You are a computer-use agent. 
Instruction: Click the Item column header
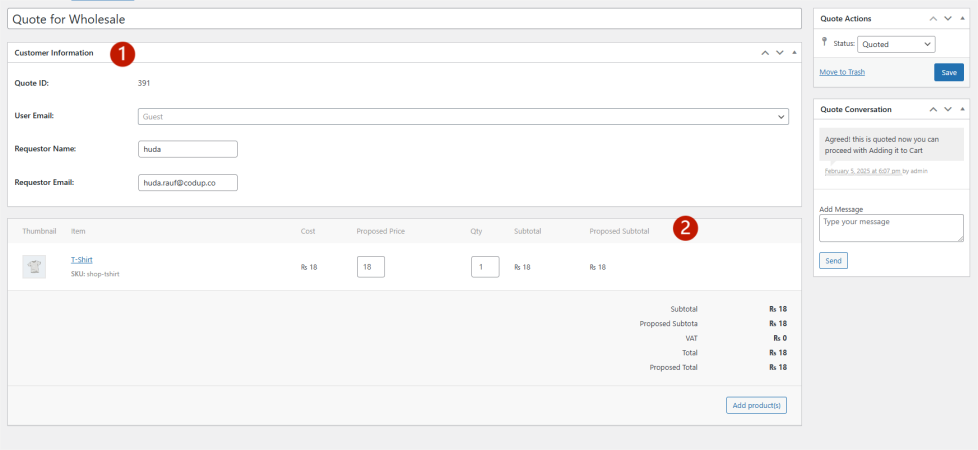[78, 232]
